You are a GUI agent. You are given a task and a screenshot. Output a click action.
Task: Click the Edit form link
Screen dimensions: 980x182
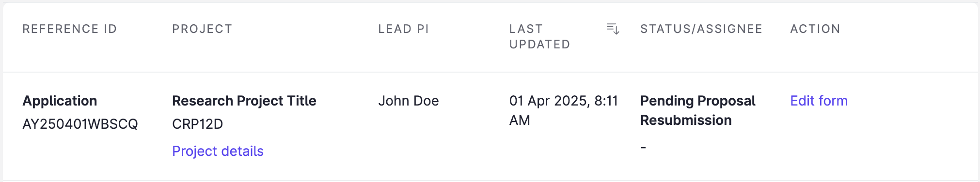click(819, 101)
